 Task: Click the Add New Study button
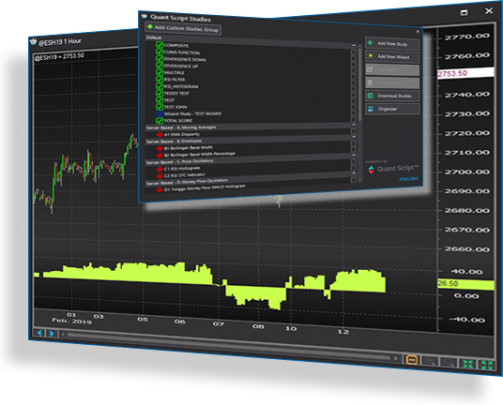(392, 44)
